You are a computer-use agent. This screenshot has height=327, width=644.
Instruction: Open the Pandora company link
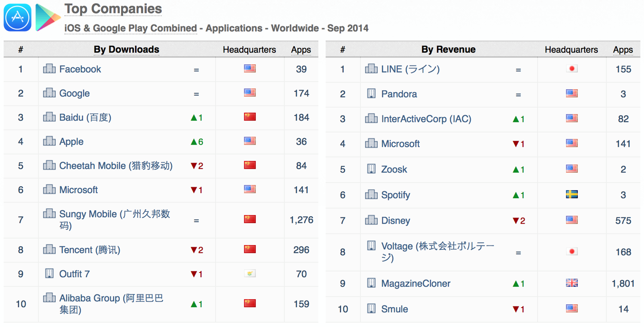click(399, 94)
